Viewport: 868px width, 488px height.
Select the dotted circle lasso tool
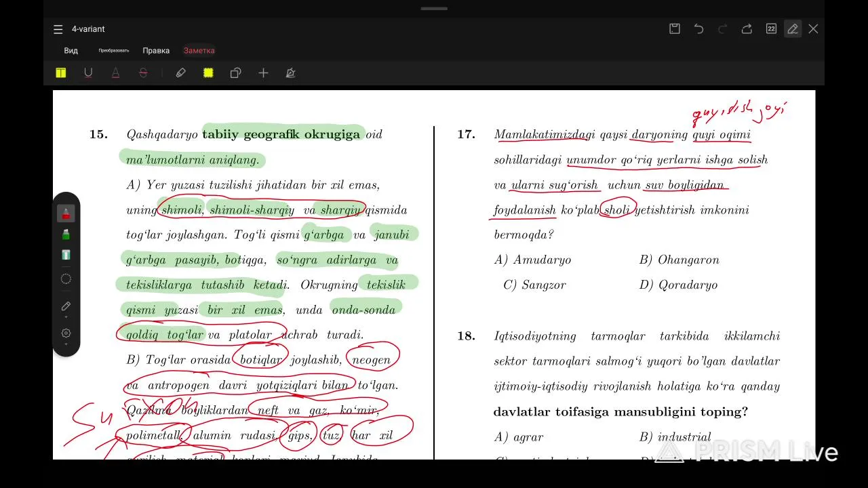click(66, 279)
